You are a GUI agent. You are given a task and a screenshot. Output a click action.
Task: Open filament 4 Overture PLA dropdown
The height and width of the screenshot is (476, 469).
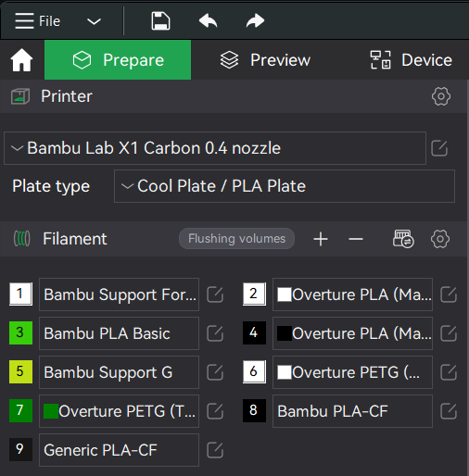[x=352, y=333]
